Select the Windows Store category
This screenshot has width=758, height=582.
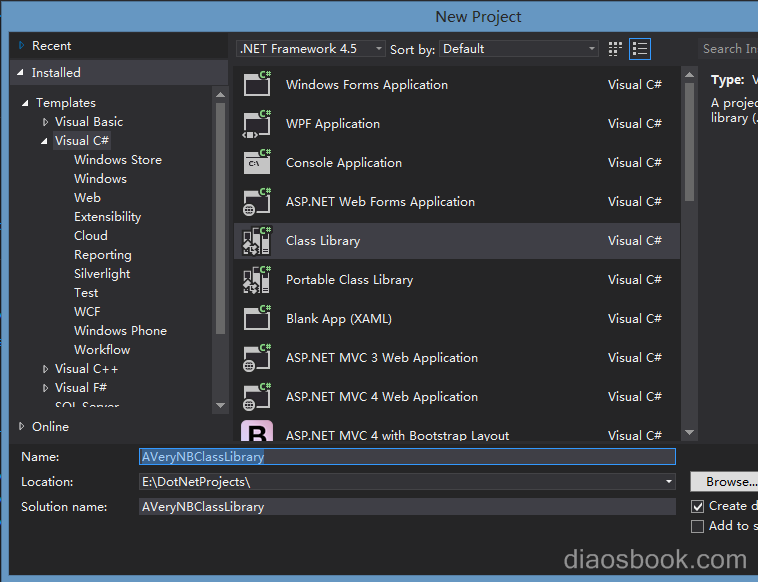tap(118, 160)
